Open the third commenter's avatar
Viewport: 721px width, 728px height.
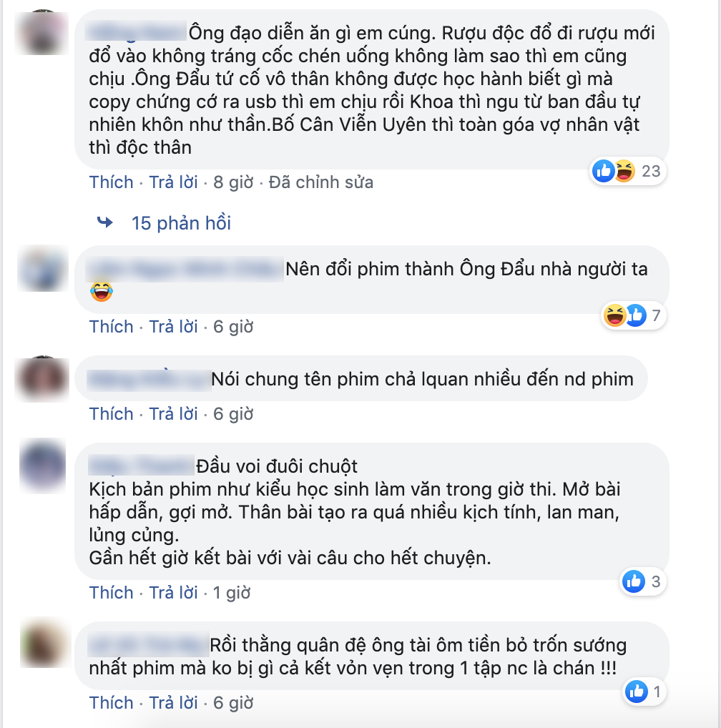42,379
